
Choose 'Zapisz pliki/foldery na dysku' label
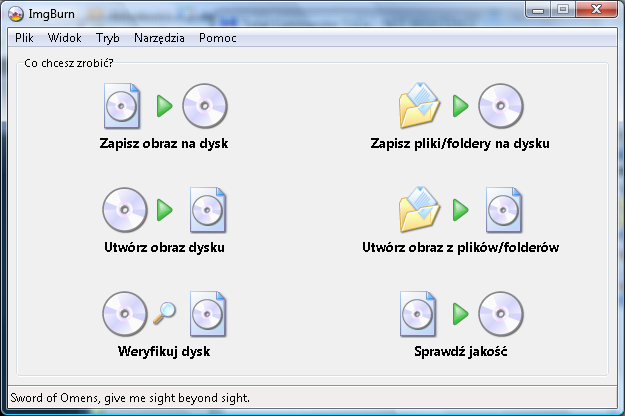[x=460, y=143]
